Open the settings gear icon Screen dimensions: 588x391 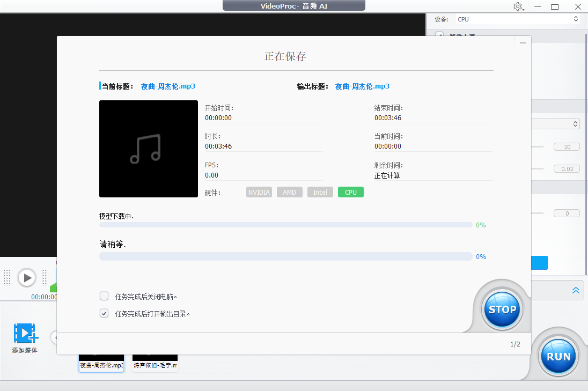tap(518, 6)
